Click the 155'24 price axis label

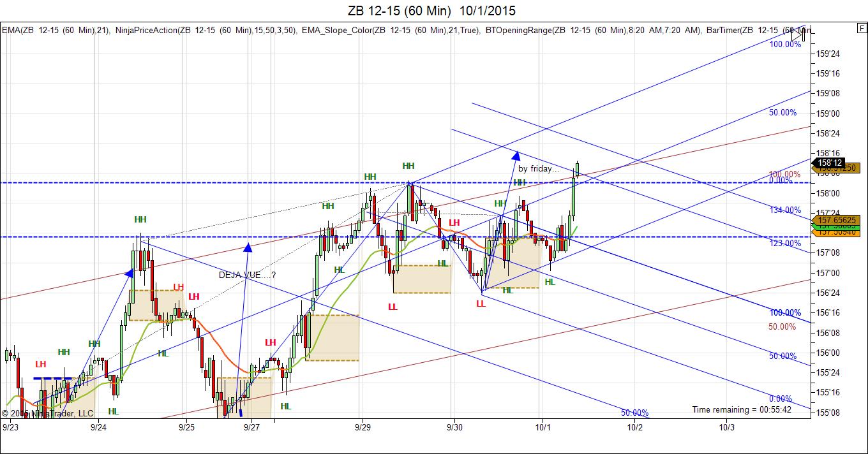coord(828,372)
